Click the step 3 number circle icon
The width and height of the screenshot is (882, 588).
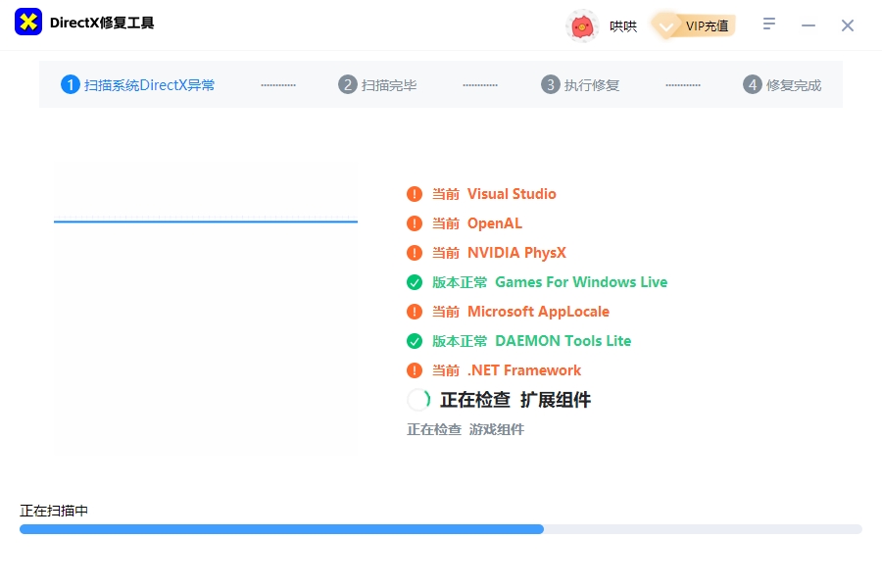(550, 85)
